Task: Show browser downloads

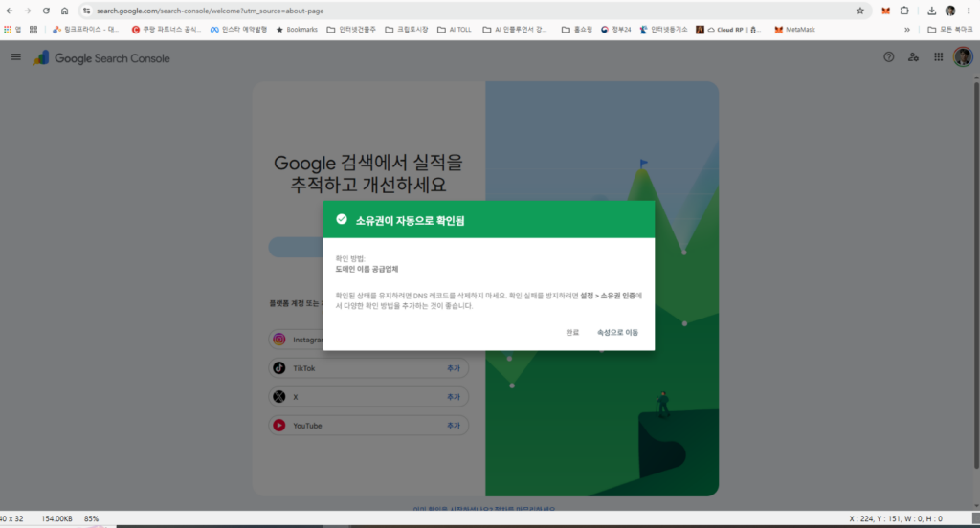Action: tap(931, 11)
